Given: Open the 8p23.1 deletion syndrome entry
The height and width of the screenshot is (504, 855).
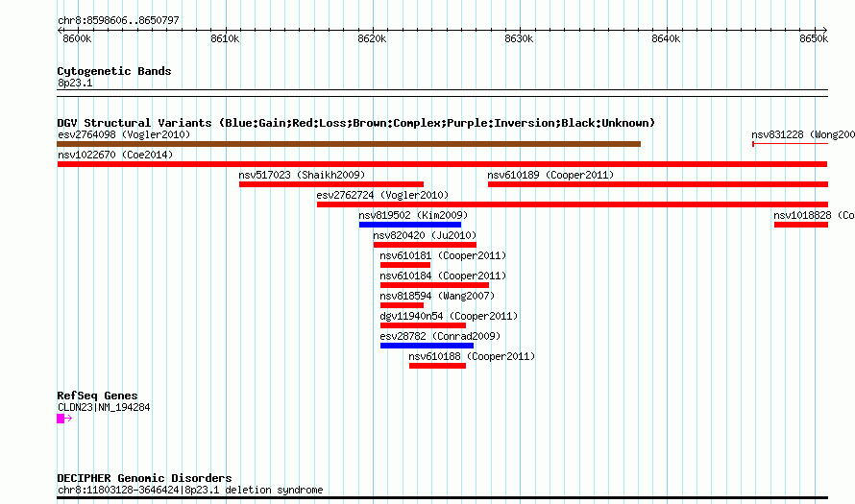Looking at the screenshot, I should [x=190, y=490].
